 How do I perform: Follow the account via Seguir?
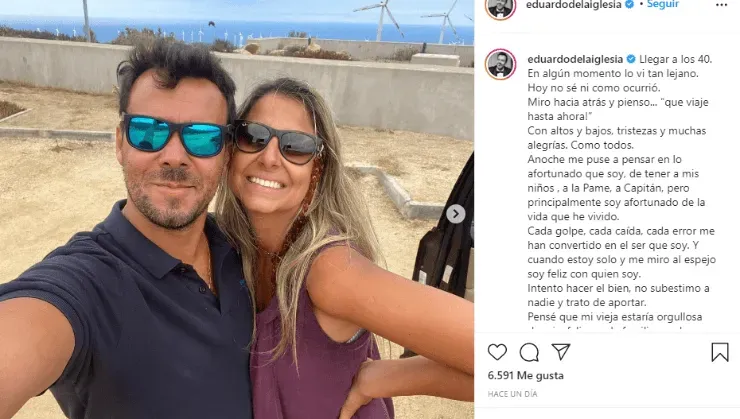pos(663,4)
